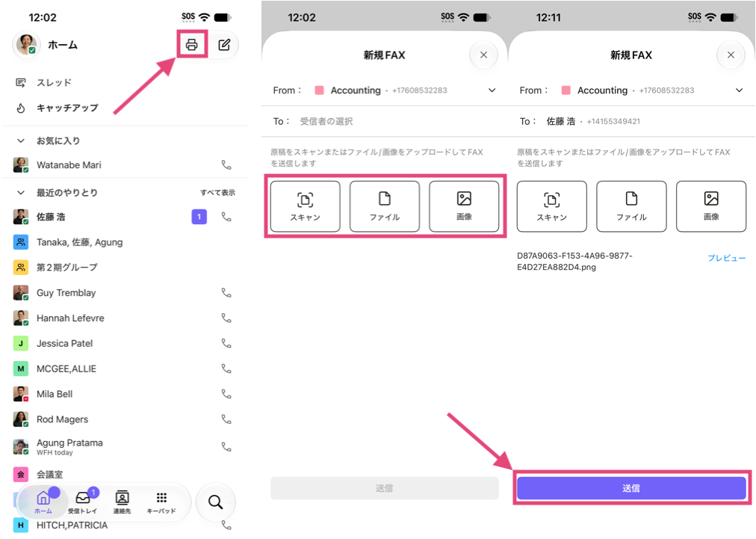Open the profile avatar next to ホーム
The width and height of the screenshot is (756, 539).
pyautogui.click(x=26, y=45)
